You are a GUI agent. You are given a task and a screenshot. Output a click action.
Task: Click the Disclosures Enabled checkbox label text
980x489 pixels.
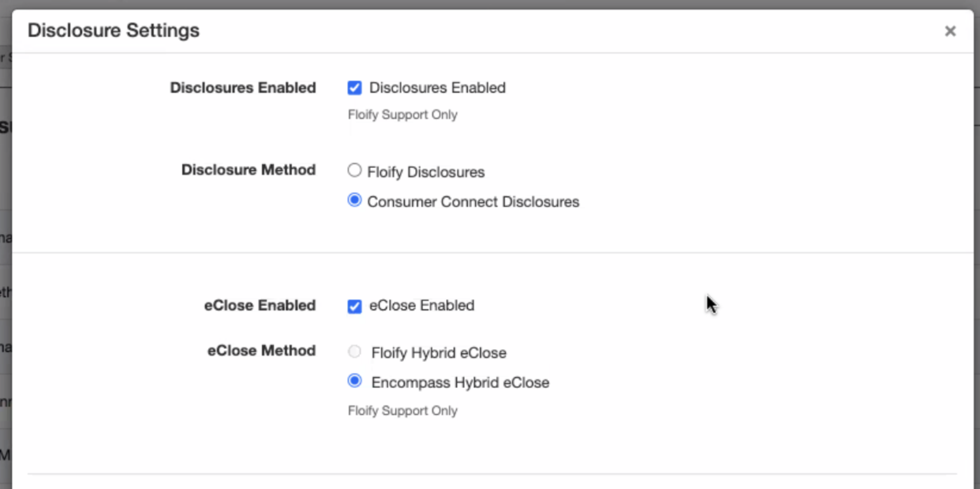(x=437, y=88)
